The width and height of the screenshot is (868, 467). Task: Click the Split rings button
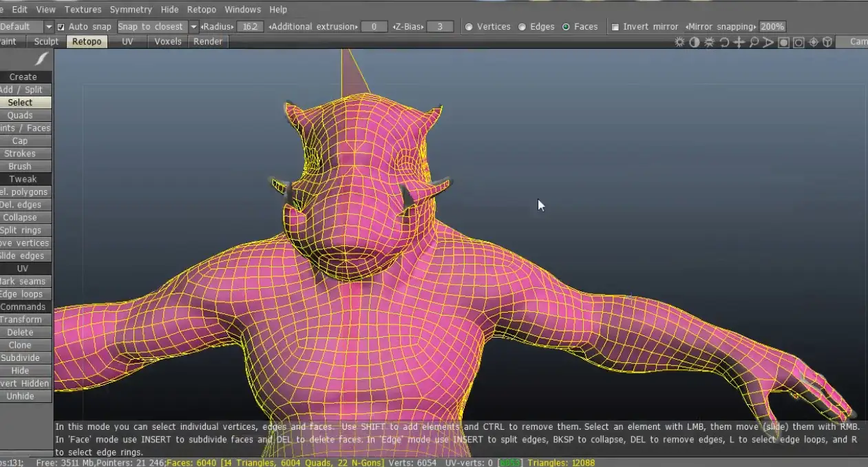(21, 230)
